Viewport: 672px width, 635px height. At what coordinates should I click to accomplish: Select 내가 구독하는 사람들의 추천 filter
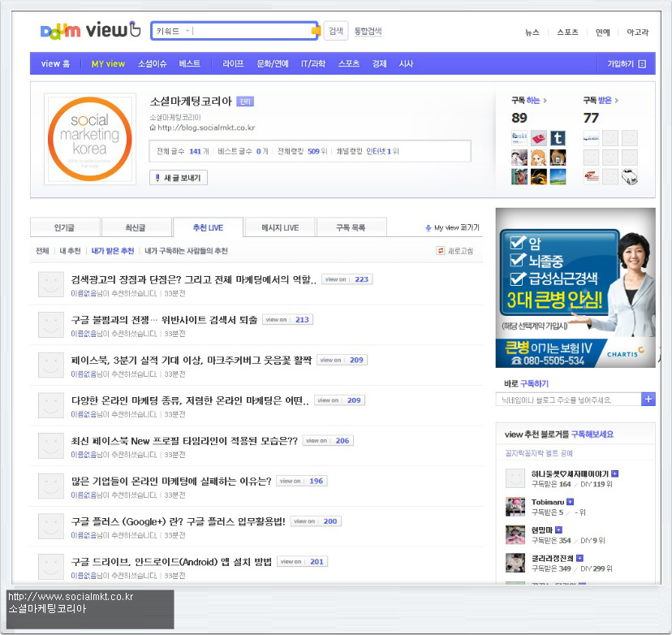pyautogui.click(x=186, y=251)
